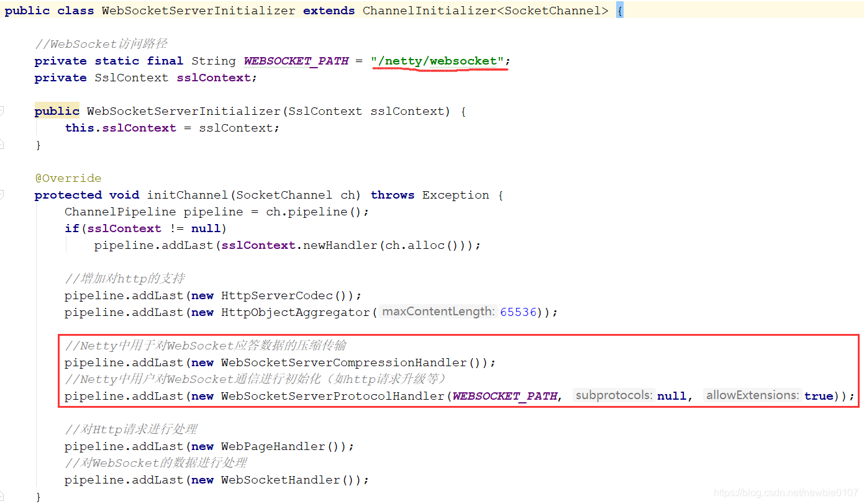Click the class keyword on the first line
This screenshot has height=504, width=864.
(x=76, y=11)
